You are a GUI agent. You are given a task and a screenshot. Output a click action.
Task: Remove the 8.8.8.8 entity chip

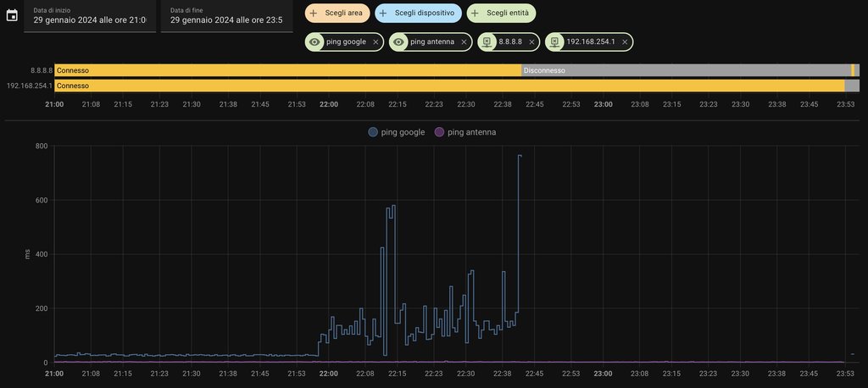pyautogui.click(x=531, y=42)
